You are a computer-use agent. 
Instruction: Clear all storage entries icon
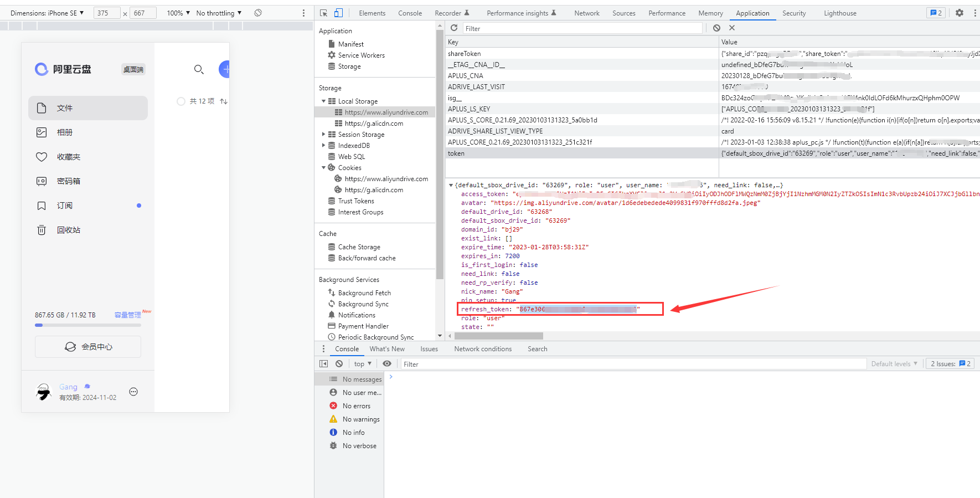[716, 28]
